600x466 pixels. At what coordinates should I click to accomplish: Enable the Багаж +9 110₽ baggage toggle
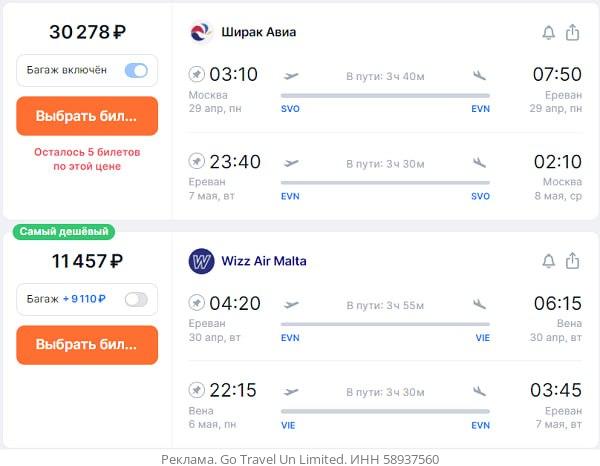pyautogui.click(x=135, y=299)
